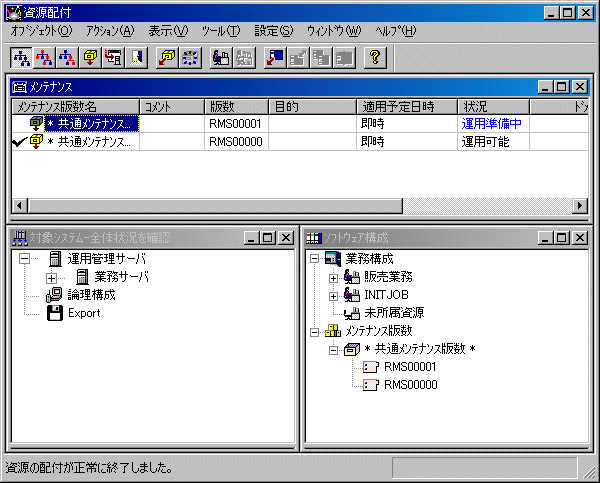The height and width of the screenshot is (483, 600).
Task: Click the package with red diagonal arrow icon
Action: coord(167,58)
